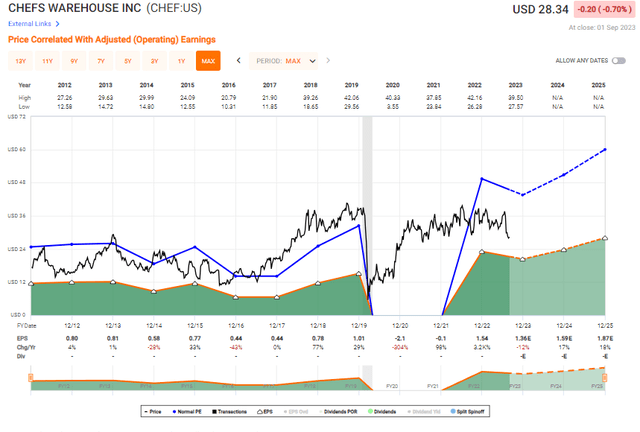Click the Normal PE peak point at 12/22
The image size is (640, 432).
tap(482, 179)
